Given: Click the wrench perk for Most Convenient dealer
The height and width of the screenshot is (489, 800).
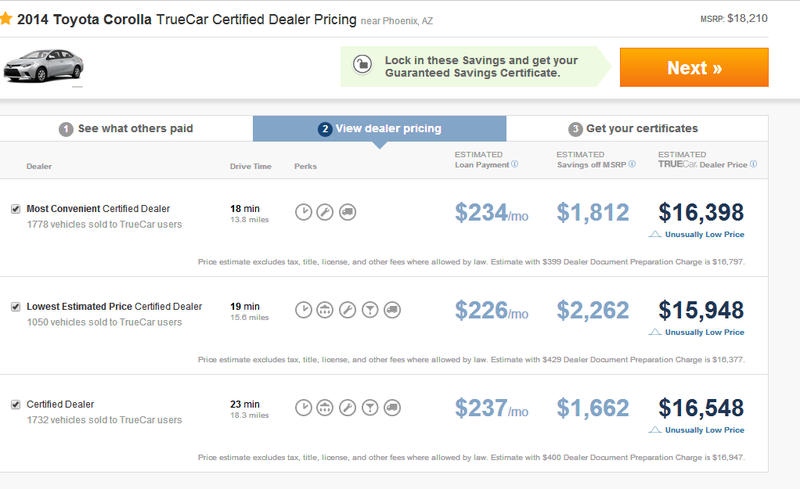Looking at the screenshot, I should click(x=325, y=212).
